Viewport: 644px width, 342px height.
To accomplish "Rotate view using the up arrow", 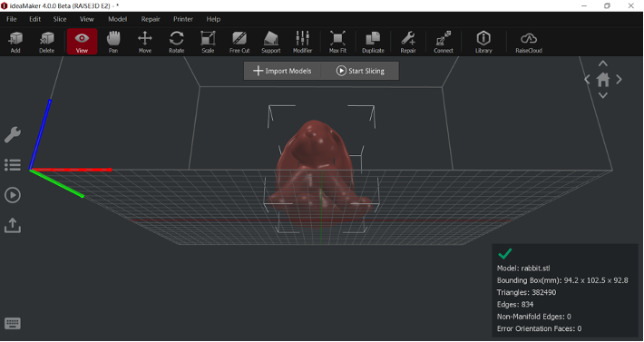I will tap(602, 64).
